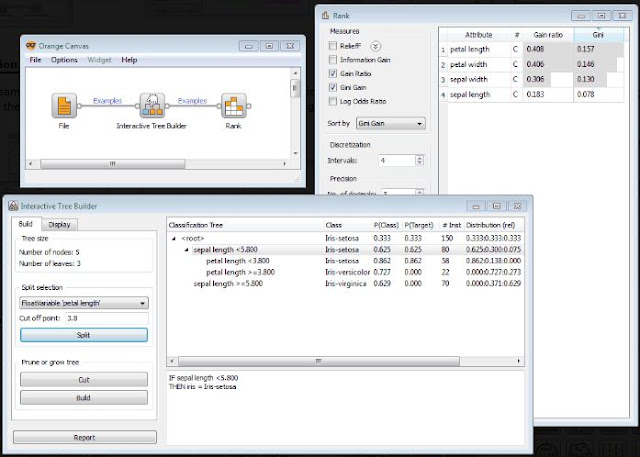
Task: Click the Report button
Action: [84, 437]
